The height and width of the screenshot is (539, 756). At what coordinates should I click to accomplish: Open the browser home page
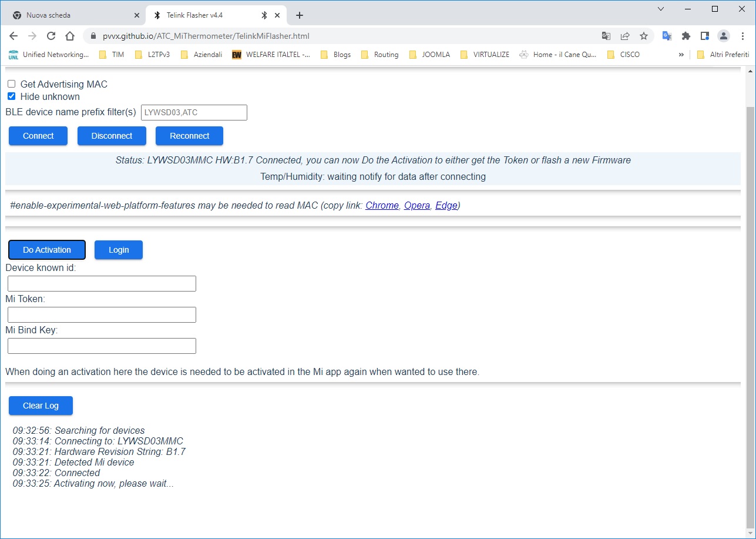[x=70, y=36]
